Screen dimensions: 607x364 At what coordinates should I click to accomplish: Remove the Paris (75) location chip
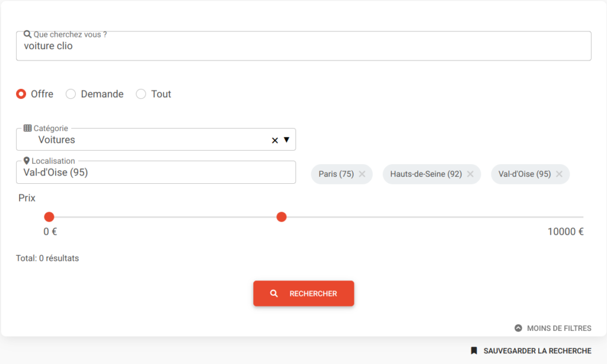[x=362, y=174]
